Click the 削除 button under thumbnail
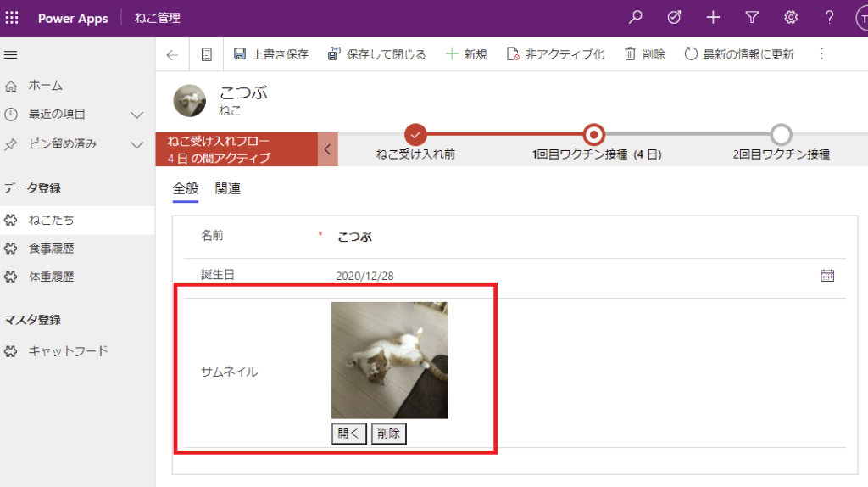This screenshot has width=868, height=487. 388,434
